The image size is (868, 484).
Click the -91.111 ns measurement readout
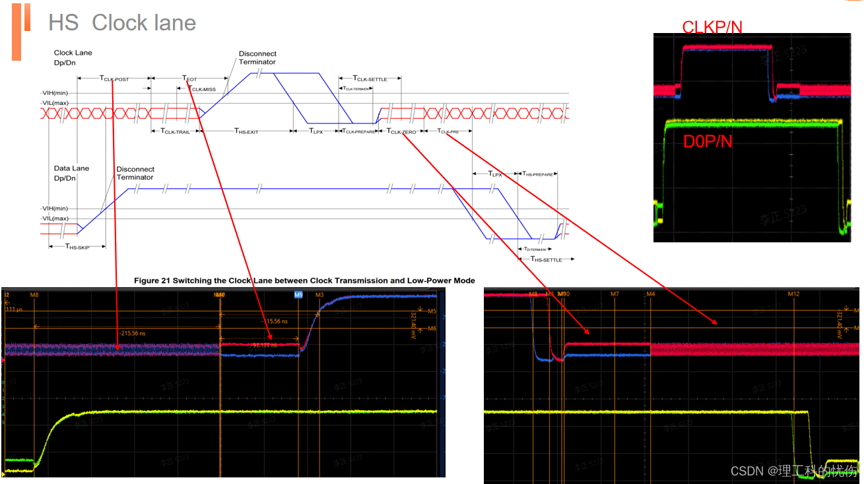(x=265, y=345)
